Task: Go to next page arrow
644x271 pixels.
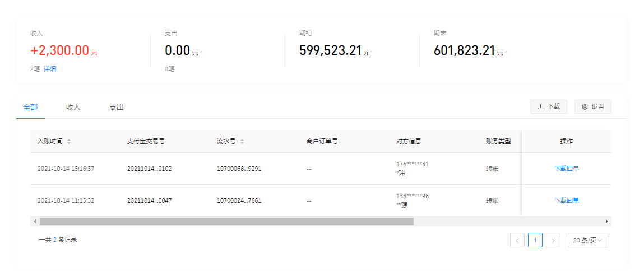Action: click(x=553, y=240)
